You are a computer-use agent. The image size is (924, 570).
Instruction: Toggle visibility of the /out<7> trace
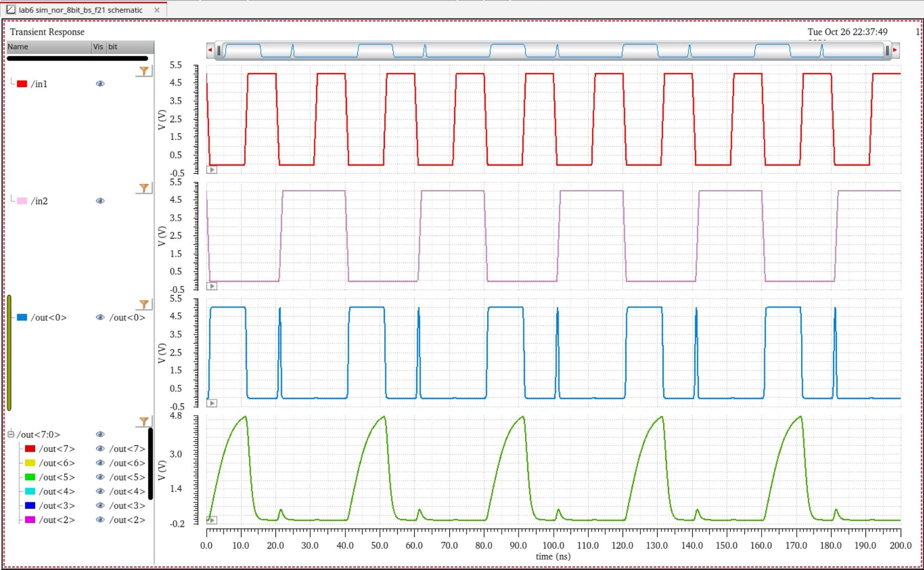click(100, 449)
